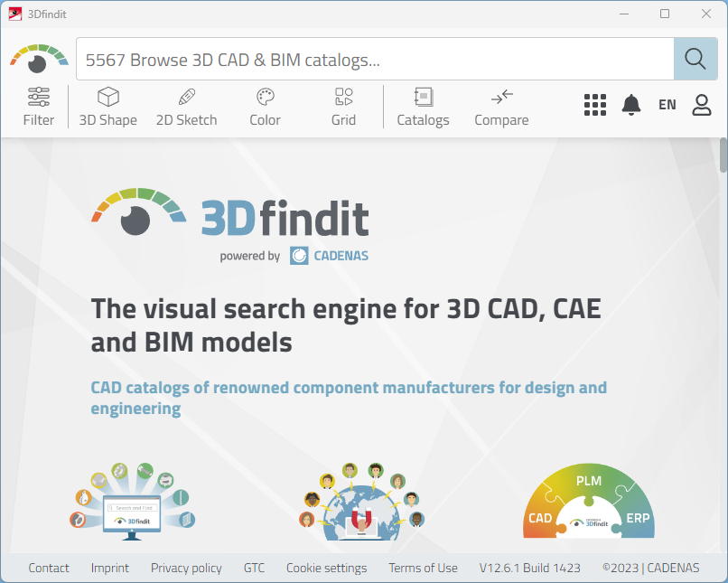This screenshot has height=583, width=728.
Task: Click the globe with user avatars illustration
Action: click(361, 502)
